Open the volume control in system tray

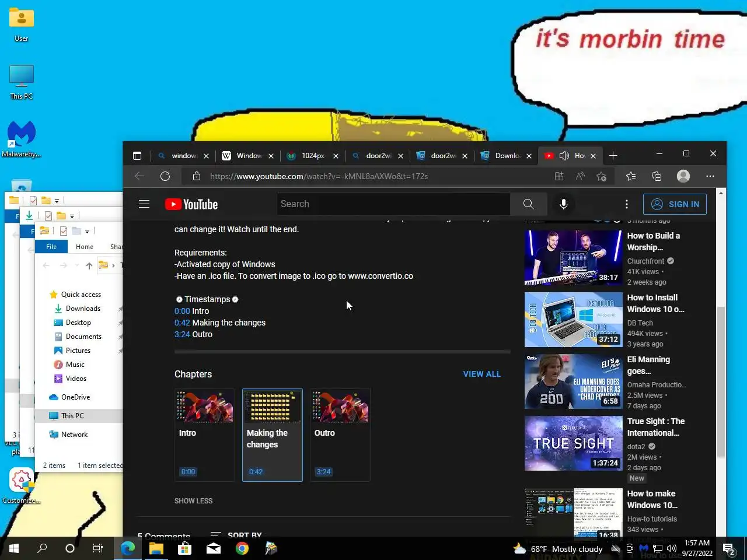pos(672,548)
